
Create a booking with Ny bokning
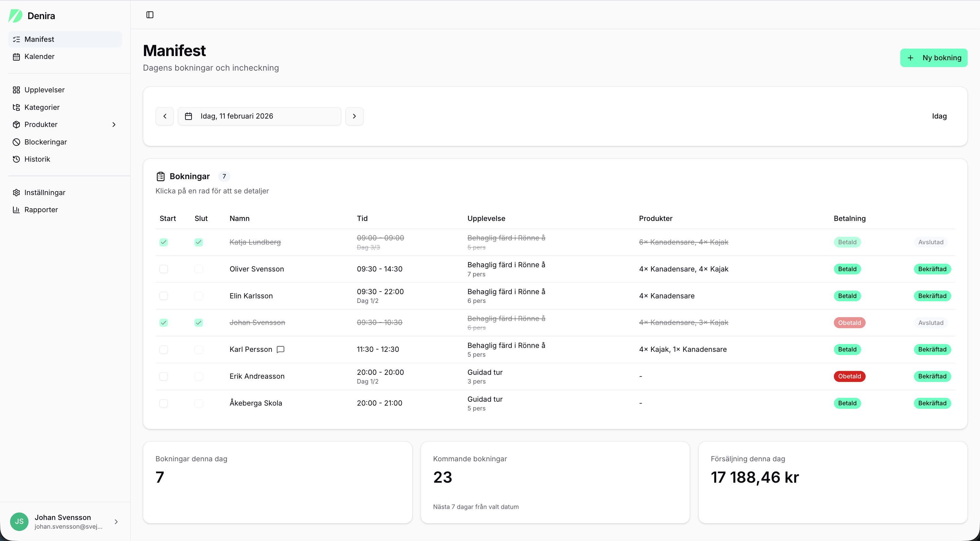click(934, 58)
